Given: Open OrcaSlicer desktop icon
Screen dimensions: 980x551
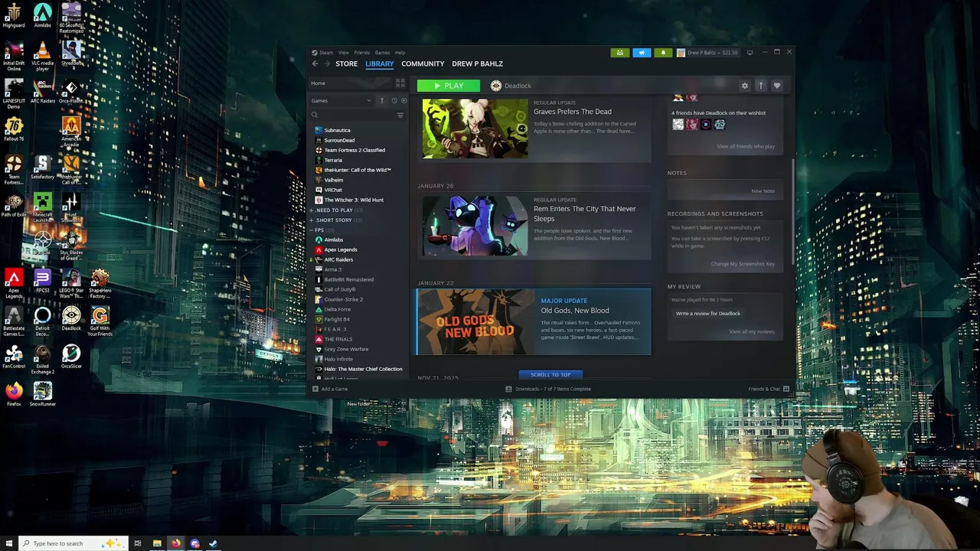Looking at the screenshot, I should pyautogui.click(x=71, y=356).
